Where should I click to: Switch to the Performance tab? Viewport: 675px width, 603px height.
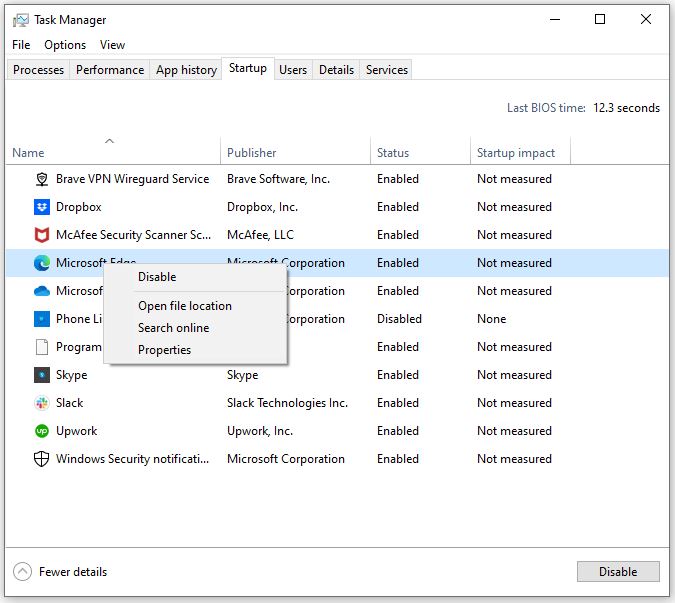click(x=110, y=70)
